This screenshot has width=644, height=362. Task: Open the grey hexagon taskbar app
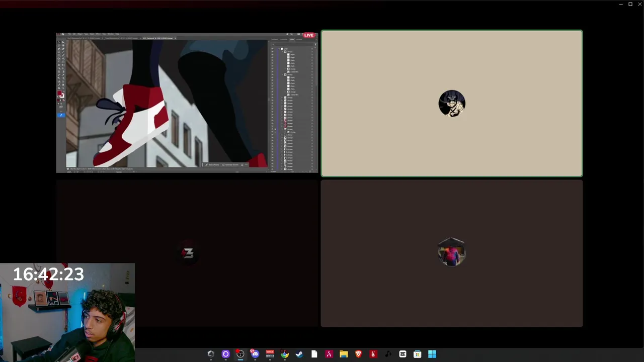coord(211,354)
